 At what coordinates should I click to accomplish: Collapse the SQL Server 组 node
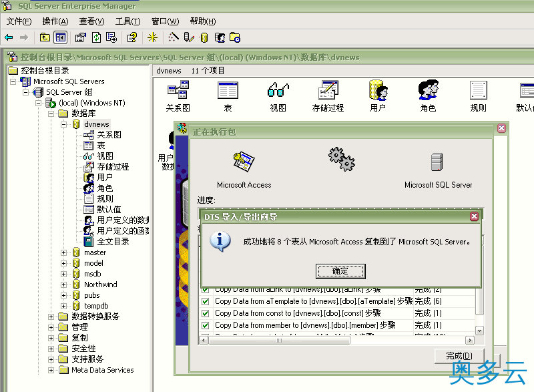25,92
